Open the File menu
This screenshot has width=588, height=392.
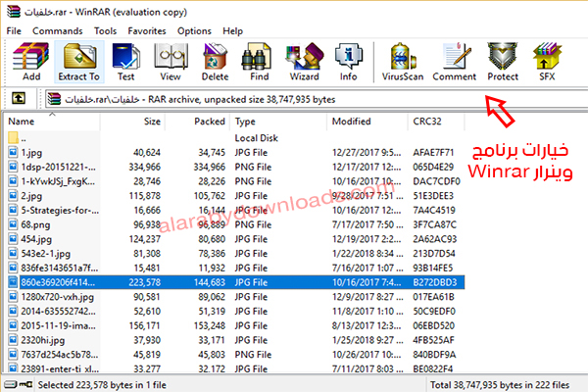[x=14, y=30]
